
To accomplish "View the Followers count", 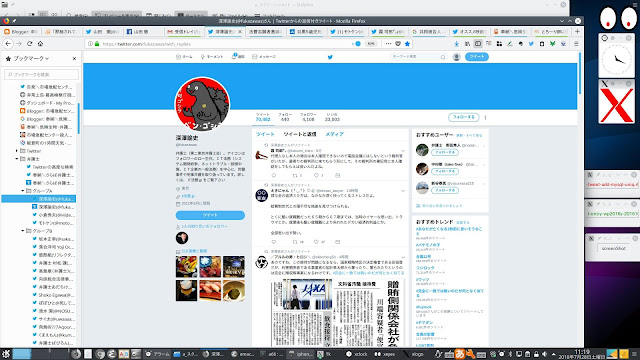I will tap(308, 117).
